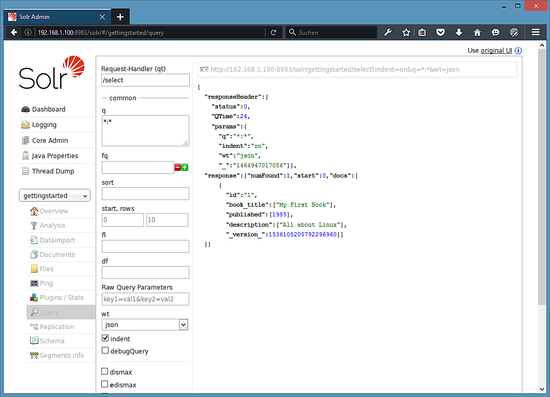The height and width of the screenshot is (397, 550).
Task: Open the Replication link
Action: (x=57, y=327)
